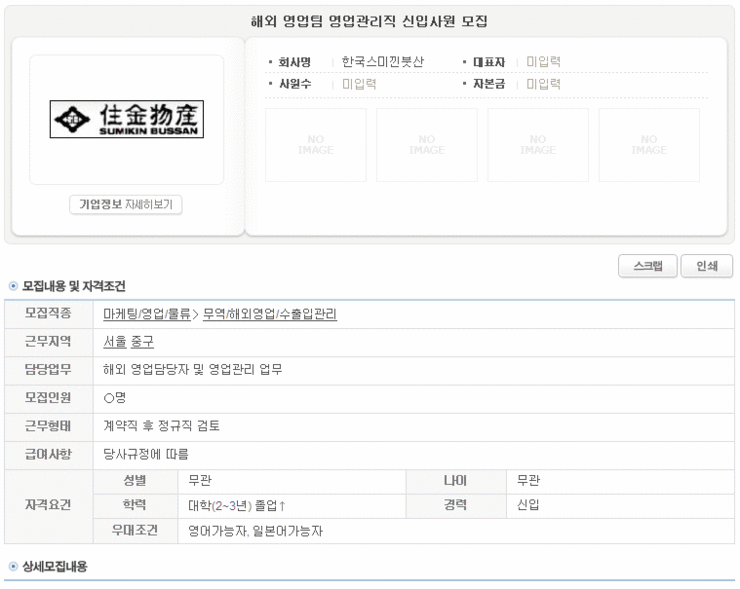This screenshot has height=589, width=740.
Task: Open 기업정보 자세히보기 company details
Action: (126, 204)
